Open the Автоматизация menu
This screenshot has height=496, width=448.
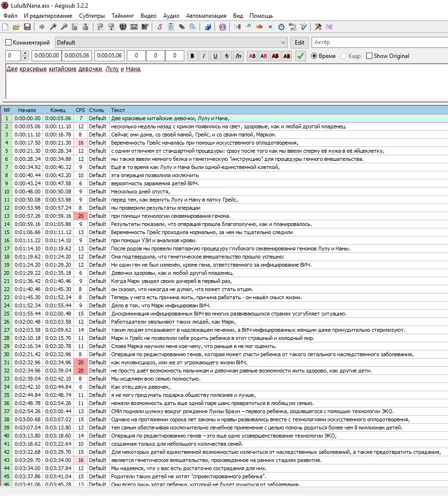tap(206, 16)
